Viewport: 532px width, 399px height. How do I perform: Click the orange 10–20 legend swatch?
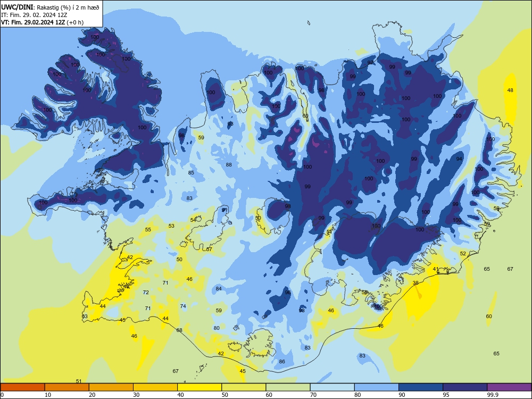tap(67, 387)
